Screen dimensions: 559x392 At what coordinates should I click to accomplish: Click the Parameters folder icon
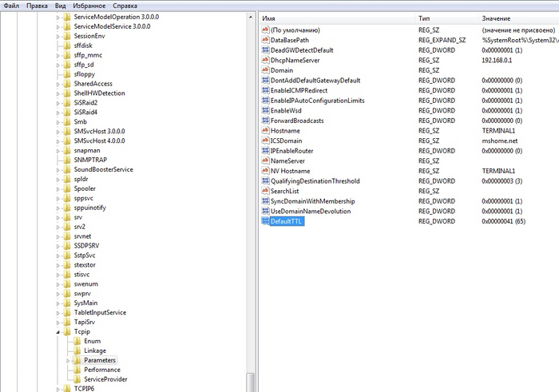pyautogui.click(x=77, y=360)
